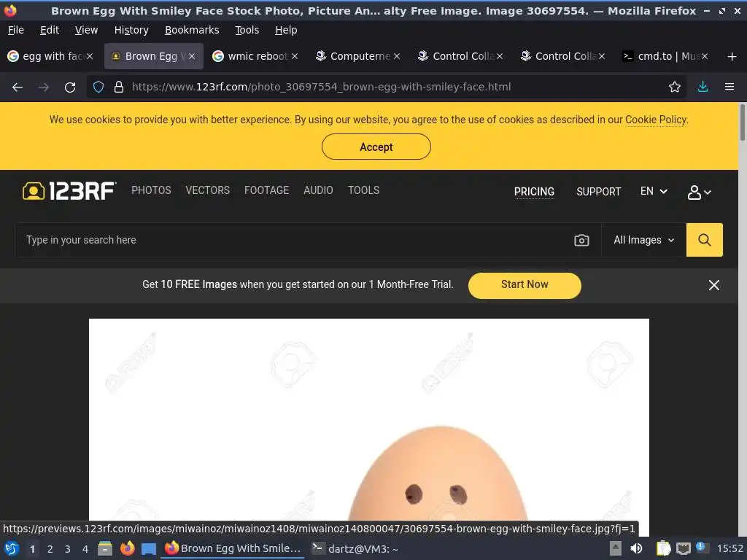Open the Firefox downloads panel
This screenshot has width=747, height=560.
(x=703, y=87)
